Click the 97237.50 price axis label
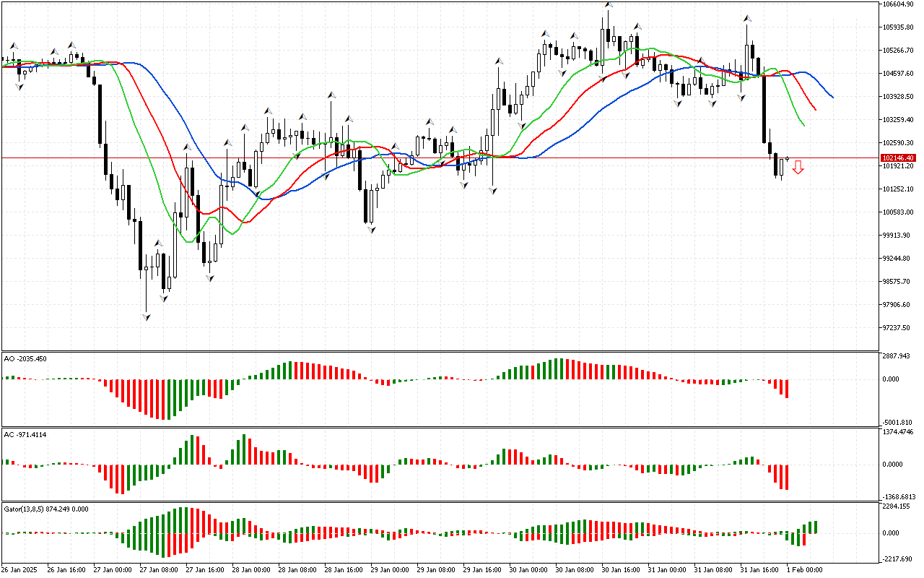Viewport: 924px width, 578px height. 896,328
